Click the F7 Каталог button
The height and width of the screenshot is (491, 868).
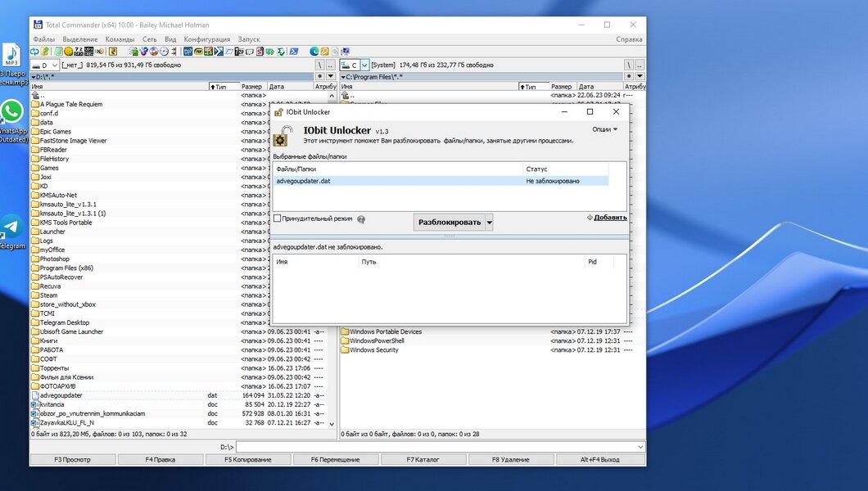[423, 459]
